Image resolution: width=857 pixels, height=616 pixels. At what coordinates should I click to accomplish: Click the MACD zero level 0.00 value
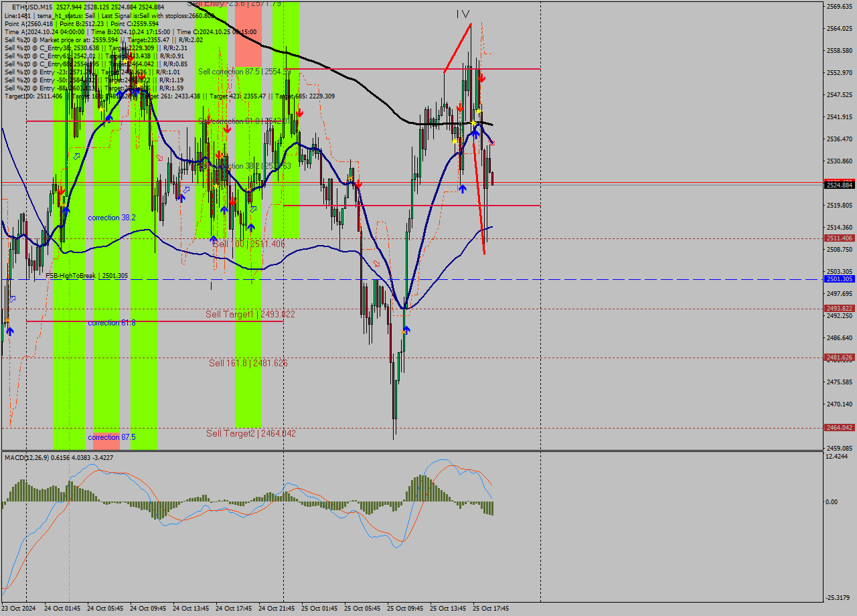click(x=830, y=502)
